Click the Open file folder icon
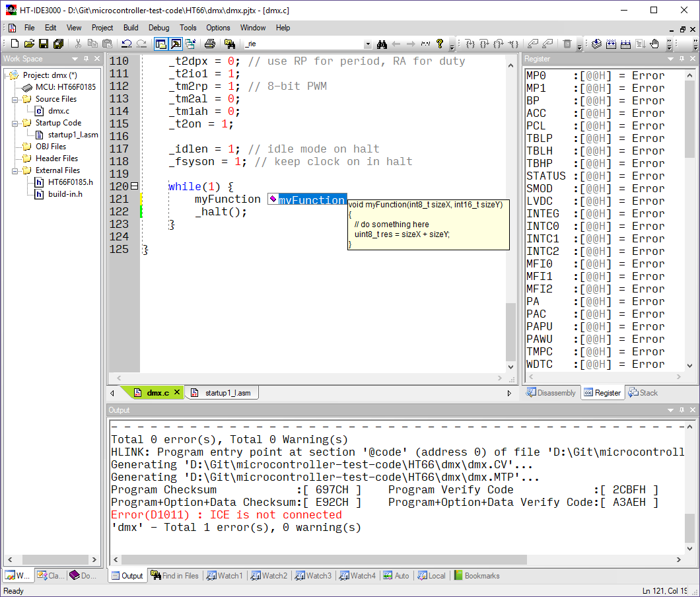 29,44
